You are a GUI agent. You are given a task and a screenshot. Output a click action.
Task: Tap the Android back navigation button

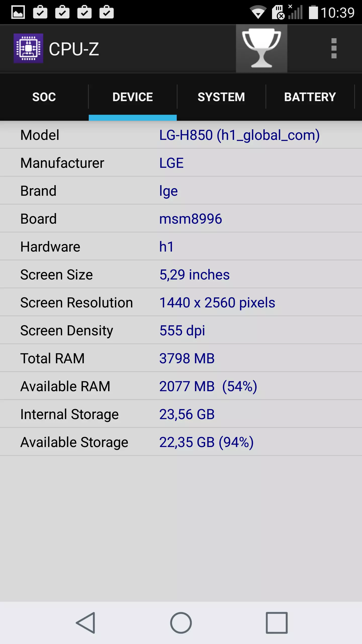coord(86,623)
